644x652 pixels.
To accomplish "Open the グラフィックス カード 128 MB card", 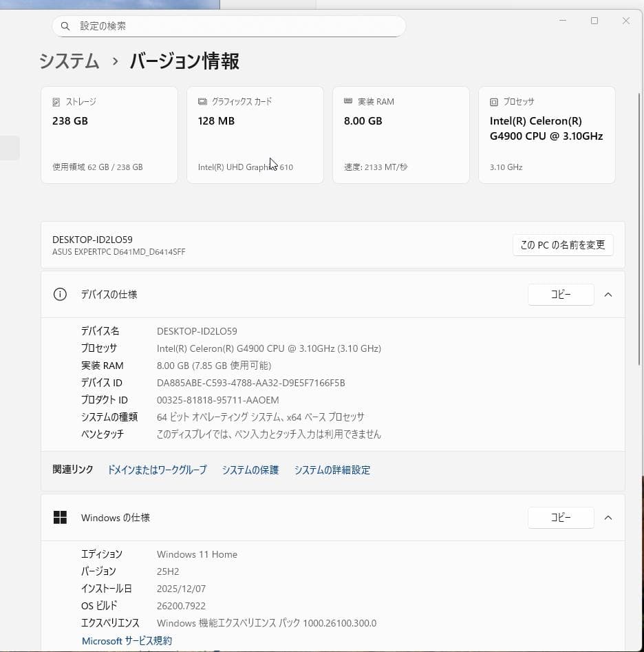I will click(255, 135).
